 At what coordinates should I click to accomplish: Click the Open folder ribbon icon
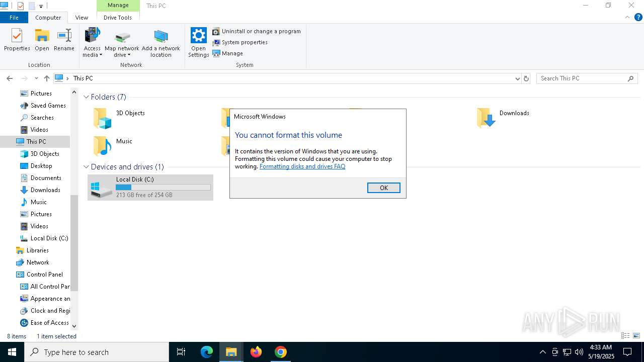click(x=42, y=40)
